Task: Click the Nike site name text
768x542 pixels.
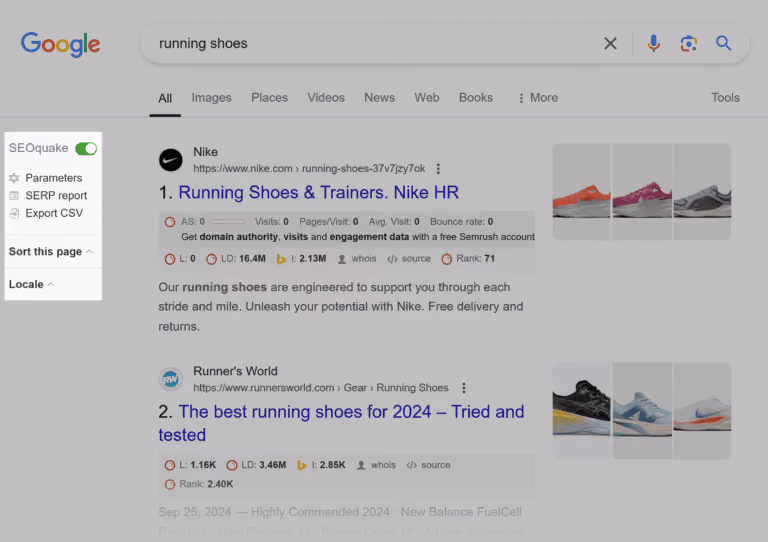Action: tap(205, 152)
